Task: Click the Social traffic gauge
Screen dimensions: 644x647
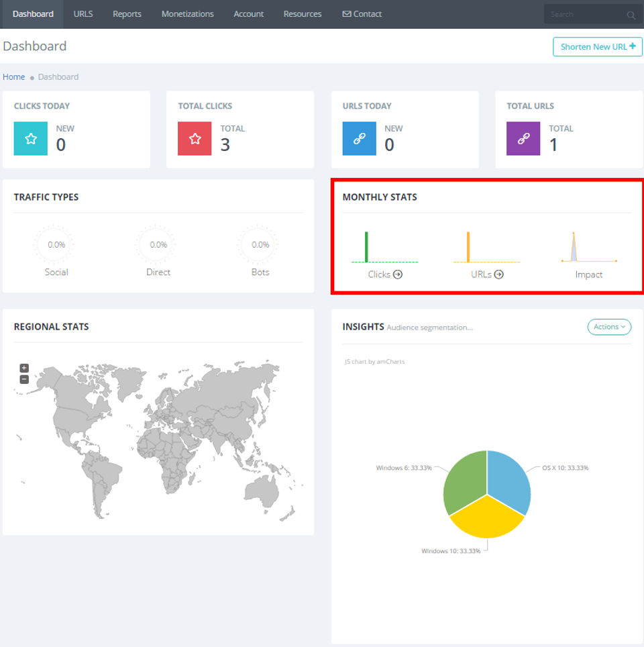Action: click(54, 244)
